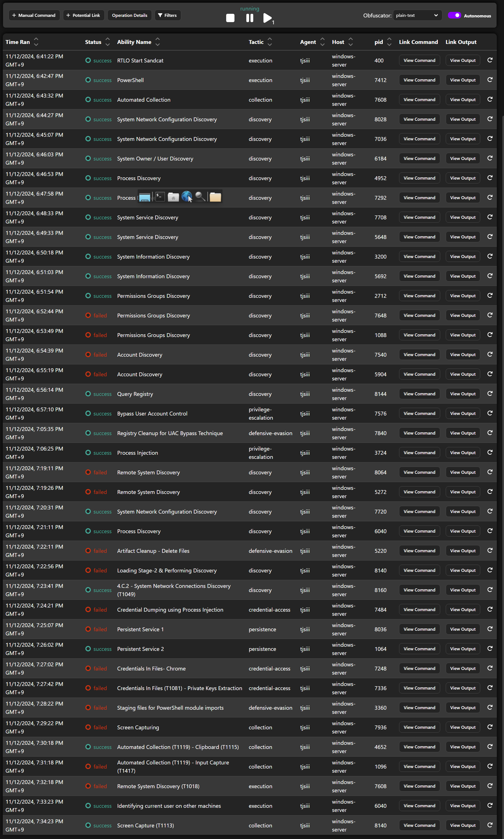Open Operation Details
Image resolution: width=504 pixels, height=839 pixels.
pos(130,16)
